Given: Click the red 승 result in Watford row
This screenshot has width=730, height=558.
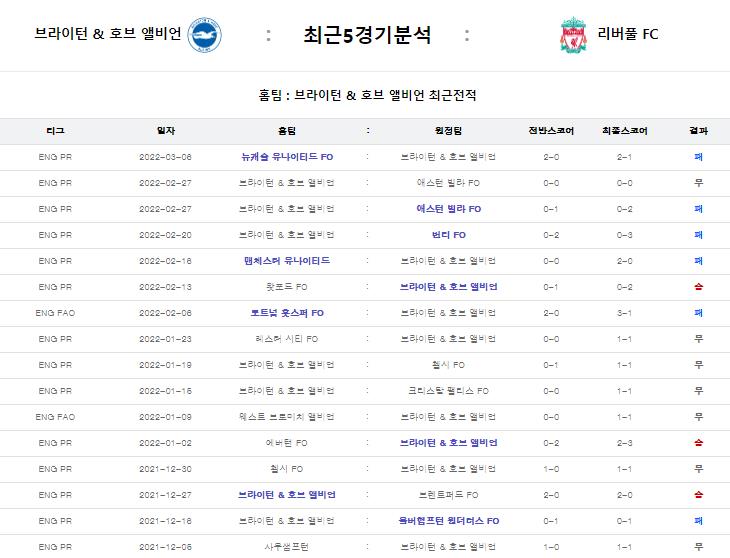Looking at the screenshot, I should coord(698,287).
